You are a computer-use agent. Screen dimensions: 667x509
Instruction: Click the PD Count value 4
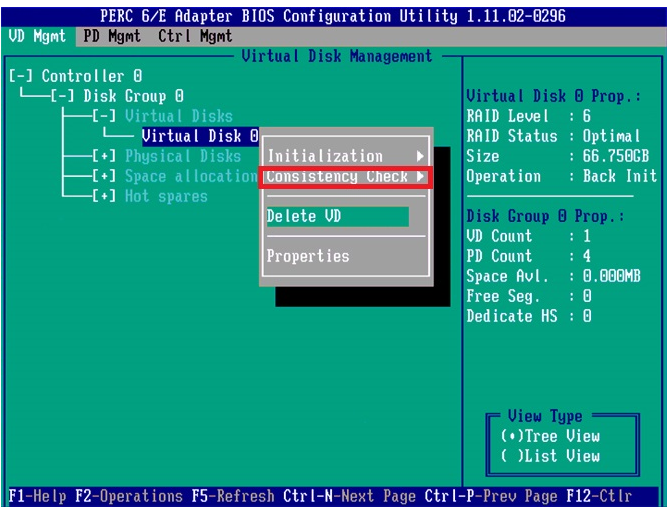coord(587,256)
